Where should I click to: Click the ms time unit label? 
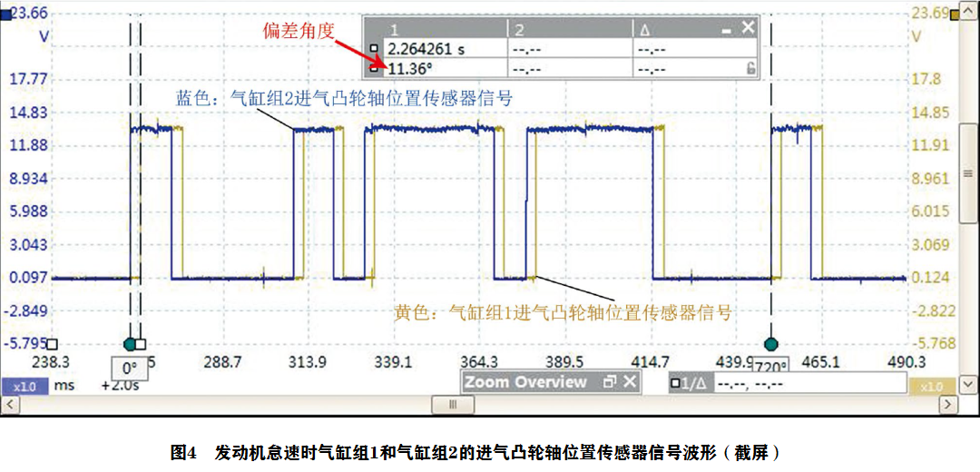[64, 386]
